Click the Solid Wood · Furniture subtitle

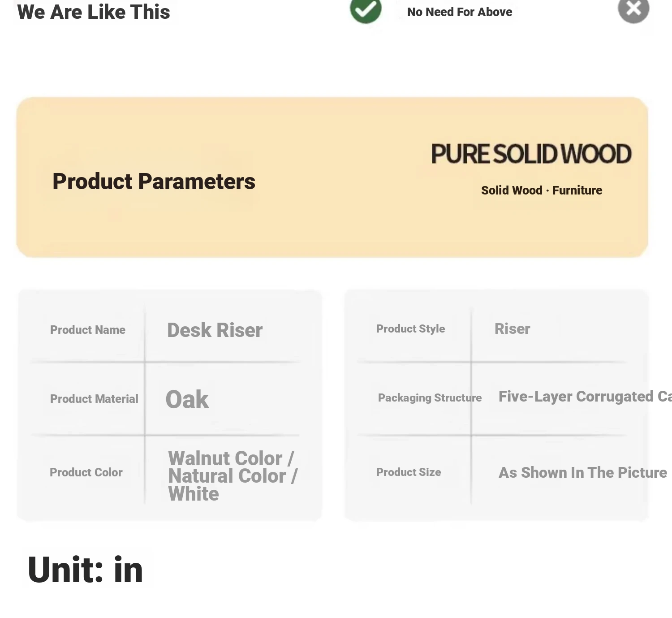[542, 190]
